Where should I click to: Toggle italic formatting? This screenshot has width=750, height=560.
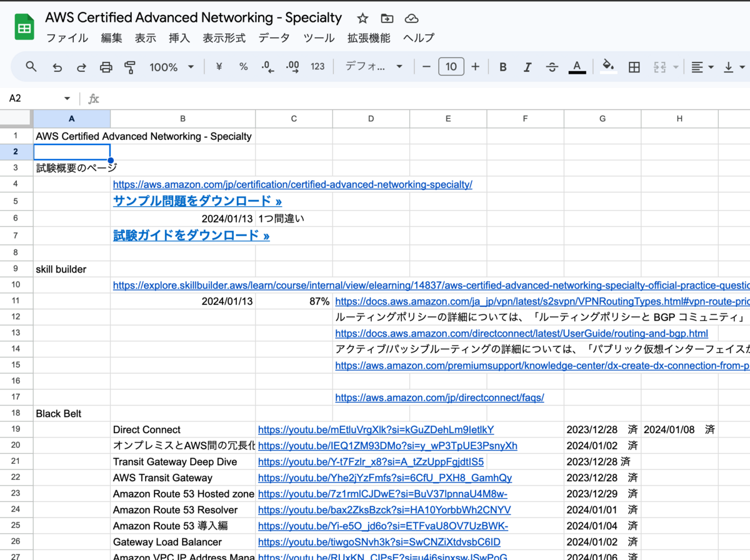(527, 67)
